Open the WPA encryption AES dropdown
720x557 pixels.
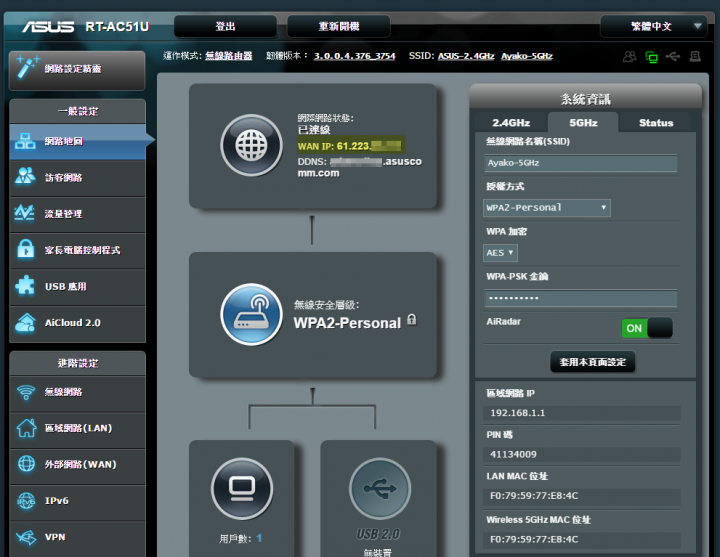pos(500,253)
